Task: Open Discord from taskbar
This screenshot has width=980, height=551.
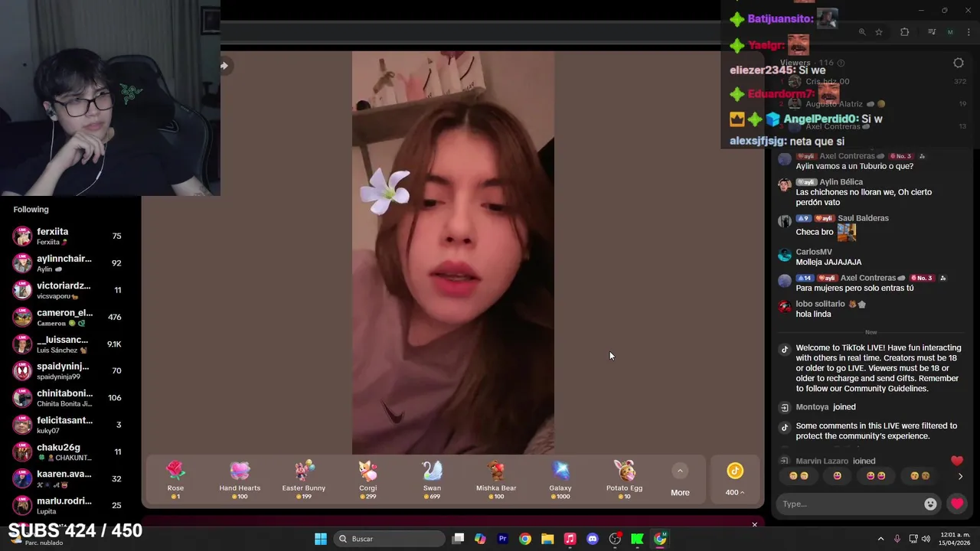Action: (x=592, y=539)
